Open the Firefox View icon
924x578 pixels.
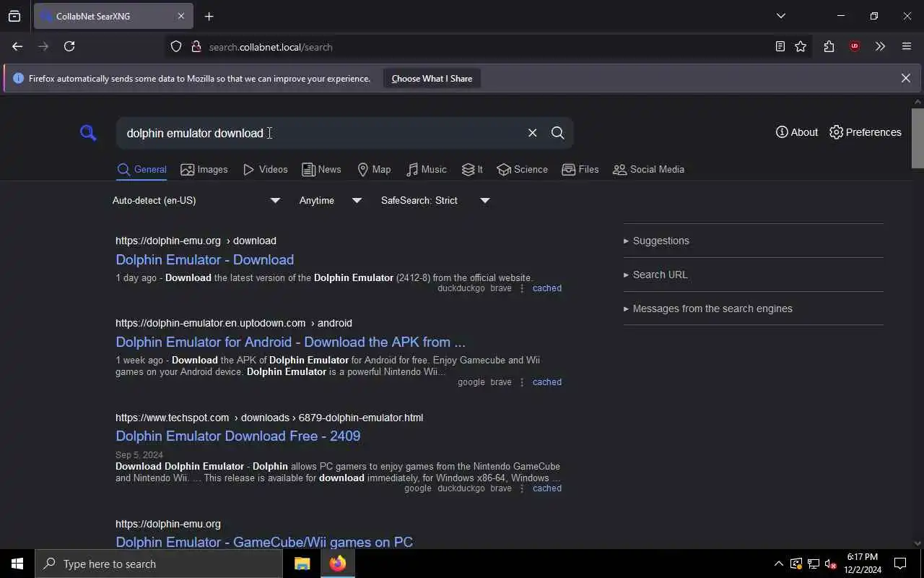pos(14,16)
